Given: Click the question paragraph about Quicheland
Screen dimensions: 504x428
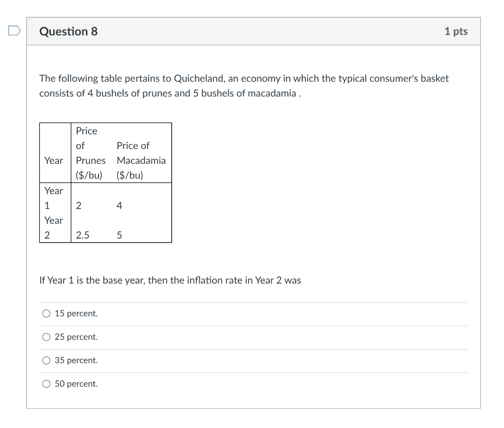Looking at the screenshot, I should [244, 86].
